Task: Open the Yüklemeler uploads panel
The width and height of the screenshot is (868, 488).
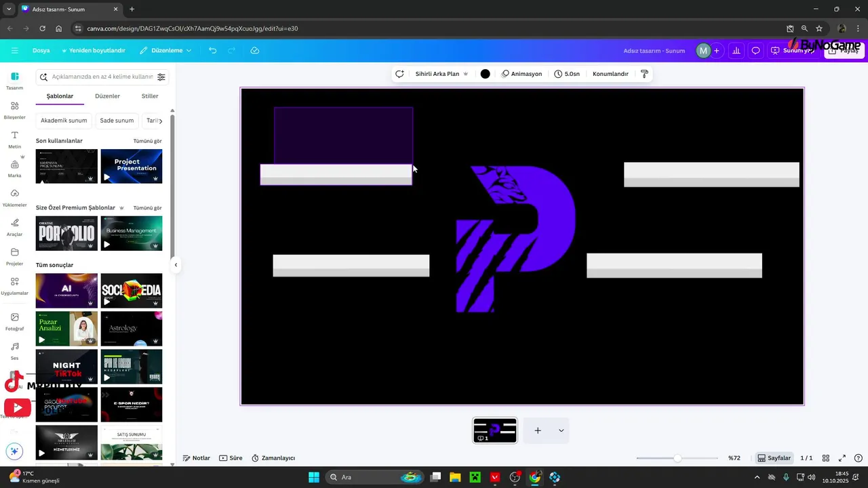Action: (15, 198)
